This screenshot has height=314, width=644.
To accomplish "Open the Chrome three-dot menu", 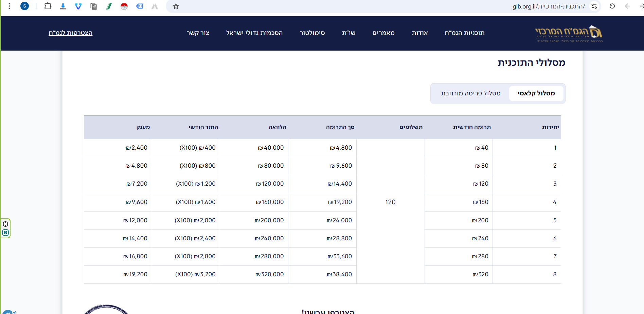I will tap(10, 6).
